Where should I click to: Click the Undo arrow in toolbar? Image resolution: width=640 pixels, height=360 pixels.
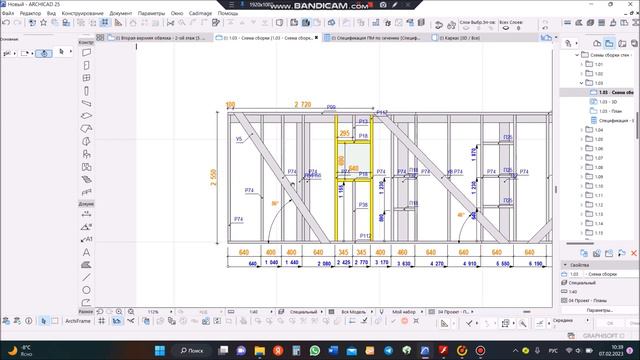[x=6, y=23]
